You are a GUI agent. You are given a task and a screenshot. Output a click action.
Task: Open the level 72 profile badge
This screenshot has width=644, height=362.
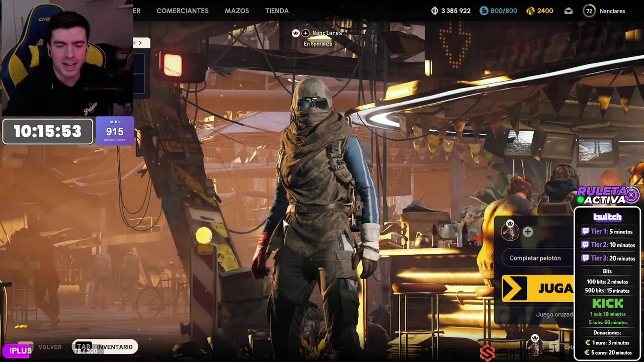589,11
